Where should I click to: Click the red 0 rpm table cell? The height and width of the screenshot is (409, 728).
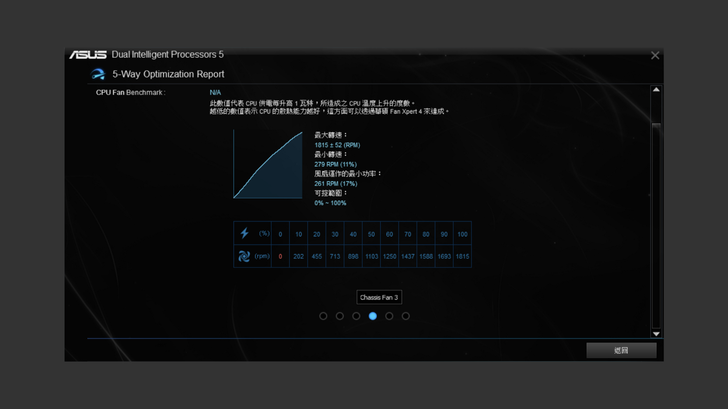280,256
